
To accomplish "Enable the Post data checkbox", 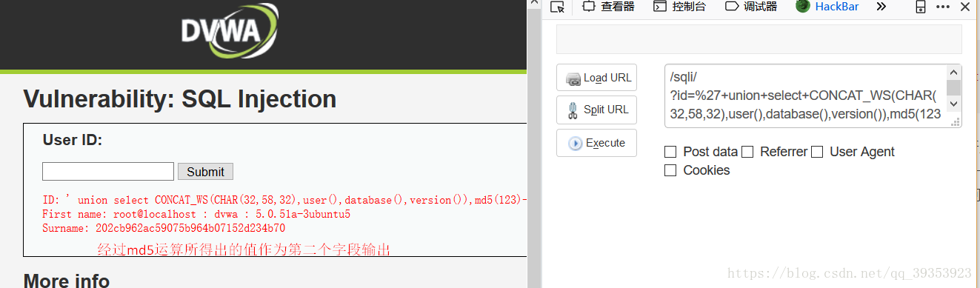I will (670, 152).
